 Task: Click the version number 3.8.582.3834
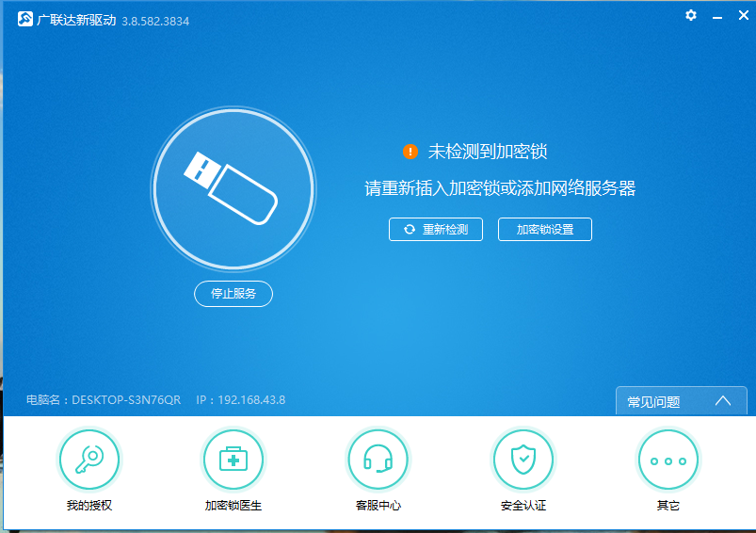(155, 22)
